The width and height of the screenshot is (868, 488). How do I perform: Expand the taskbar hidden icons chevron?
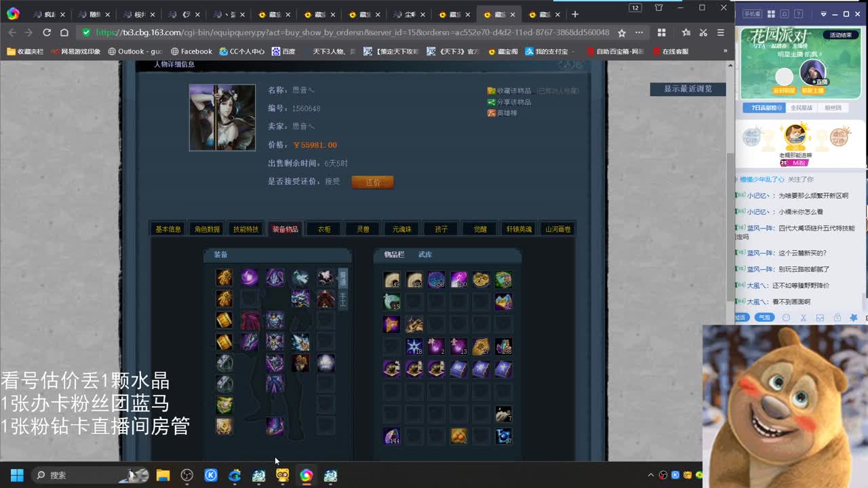click(650, 475)
